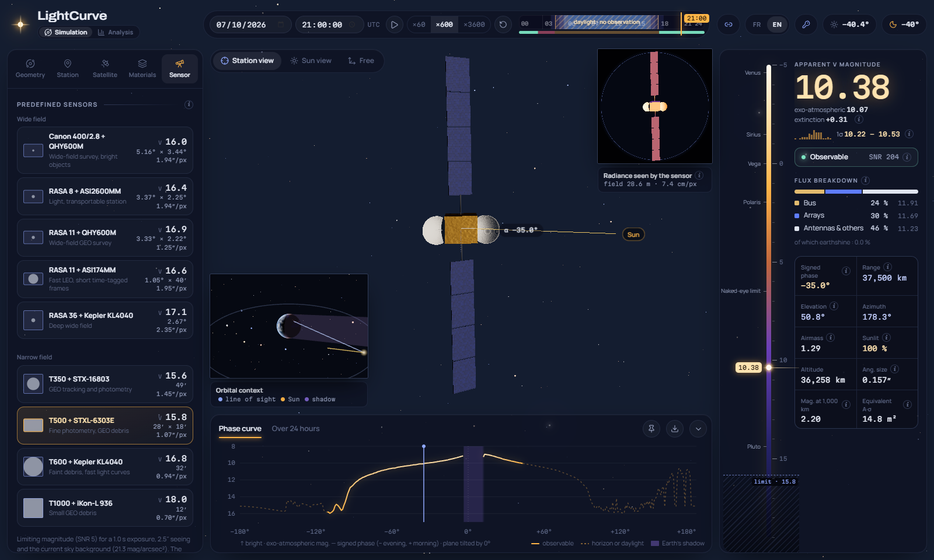Viewport: 934px width, 560px height.
Task: Collapse the phase curve panel
Action: 698,429
